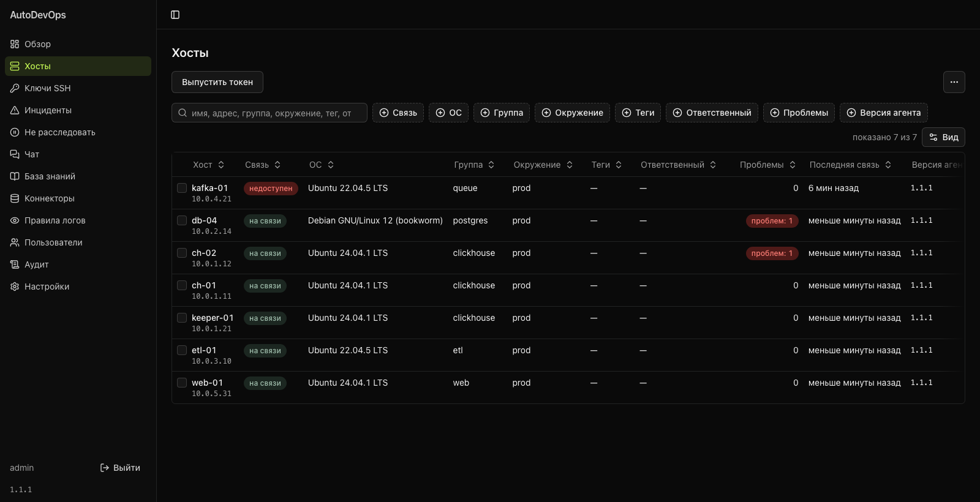This screenshot has width=980, height=502.
Task: Click the недоступен status badge for kafka-01
Action: (271, 189)
